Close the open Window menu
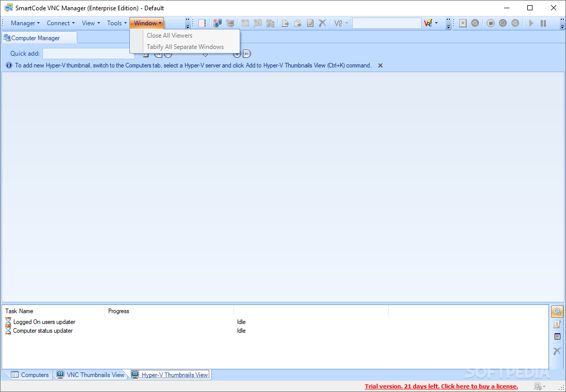Screen dimensions: 566x392 (147, 23)
